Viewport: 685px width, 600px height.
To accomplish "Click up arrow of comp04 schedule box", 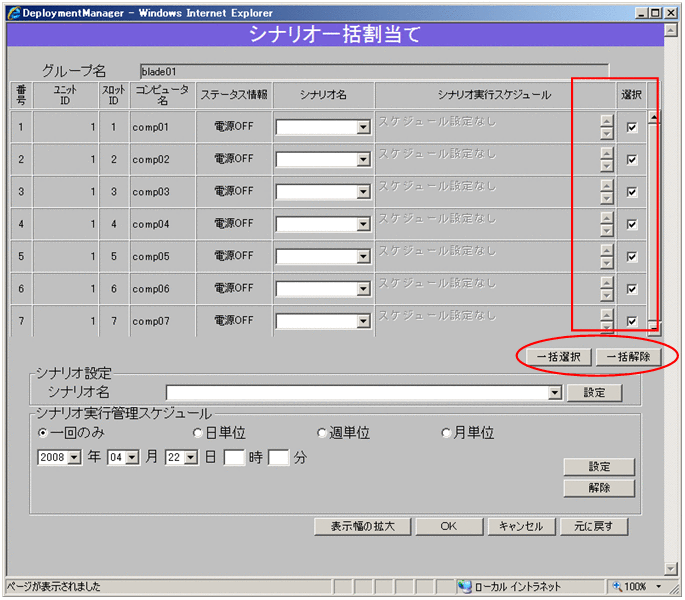I will coord(607,217).
